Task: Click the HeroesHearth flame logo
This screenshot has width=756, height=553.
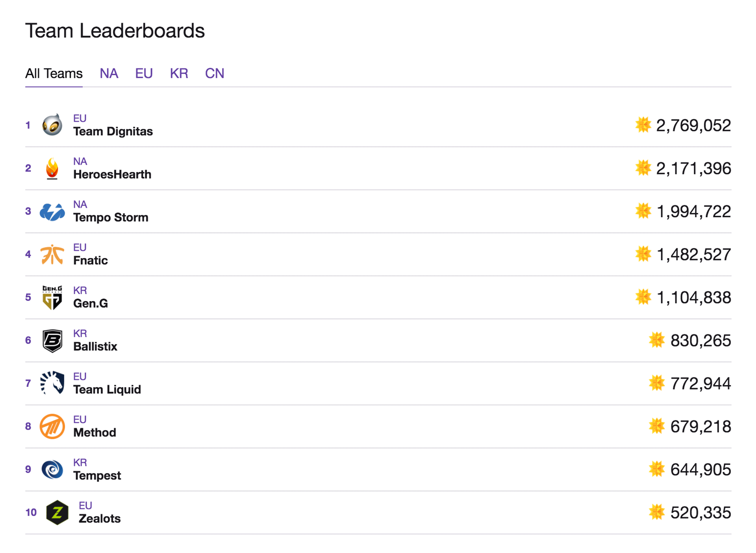Action: (x=52, y=168)
